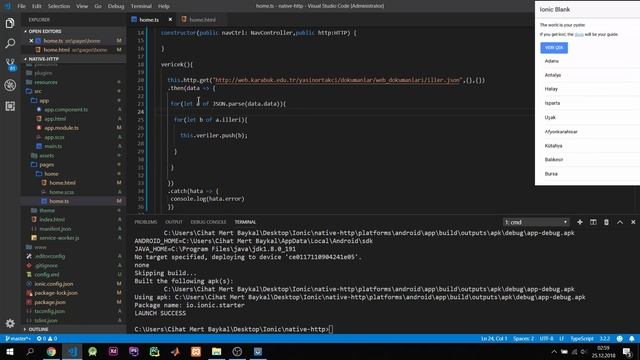Click UTF-8 encoding in status bar
Viewport: 640px width, 360px height.
546,338
